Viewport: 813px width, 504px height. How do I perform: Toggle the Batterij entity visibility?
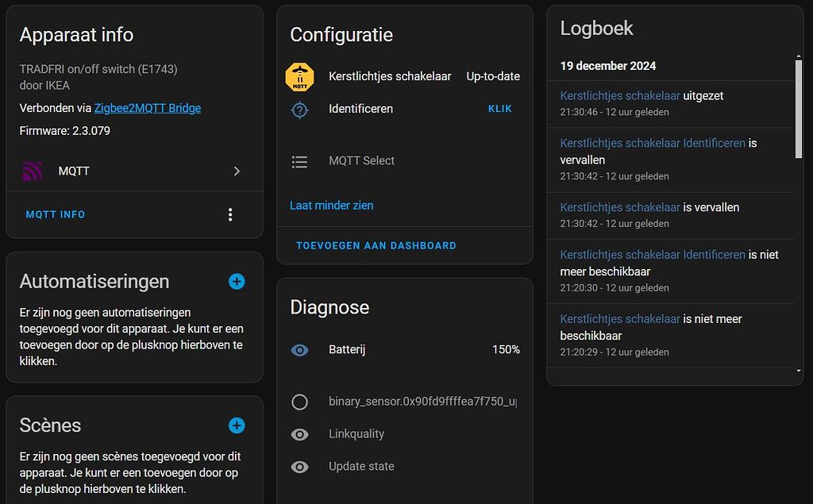click(x=299, y=349)
